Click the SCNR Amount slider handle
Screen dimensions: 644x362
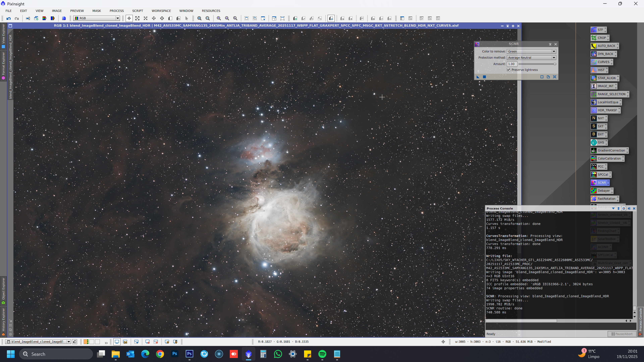(554, 64)
